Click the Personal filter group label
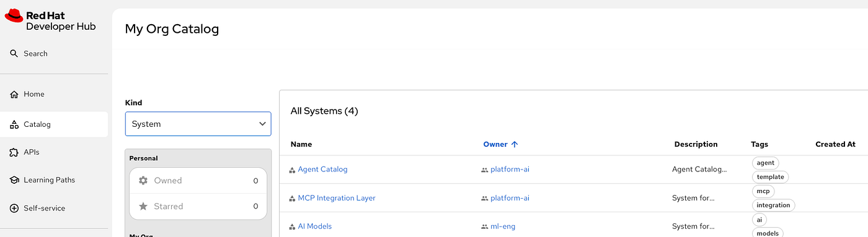This screenshot has height=237, width=868. point(143,158)
